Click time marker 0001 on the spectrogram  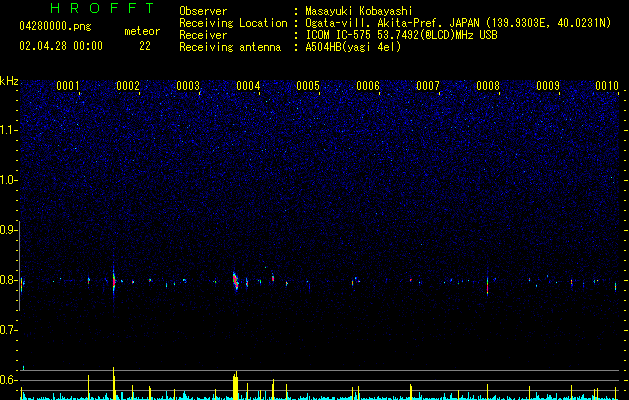tap(68, 86)
